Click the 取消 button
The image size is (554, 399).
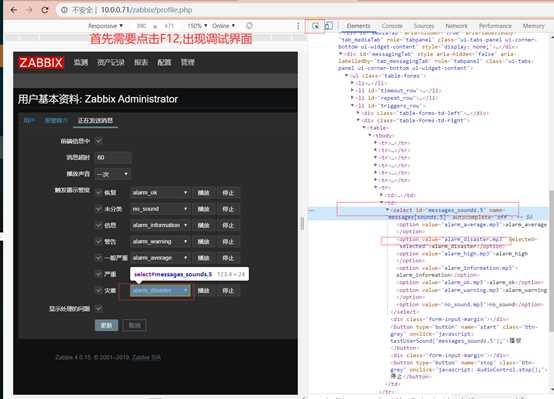pyautogui.click(x=134, y=325)
